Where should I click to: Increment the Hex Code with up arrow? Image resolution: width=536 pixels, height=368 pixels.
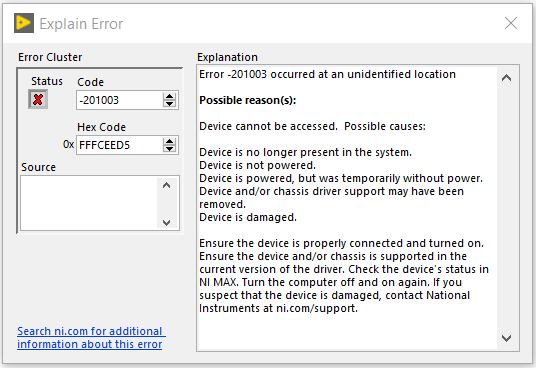pyautogui.click(x=169, y=141)
